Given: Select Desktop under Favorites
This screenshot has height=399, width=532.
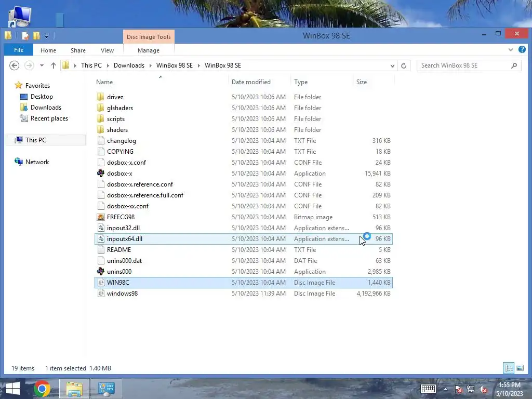Looking at the screenshot, I should tap(42, 97).
